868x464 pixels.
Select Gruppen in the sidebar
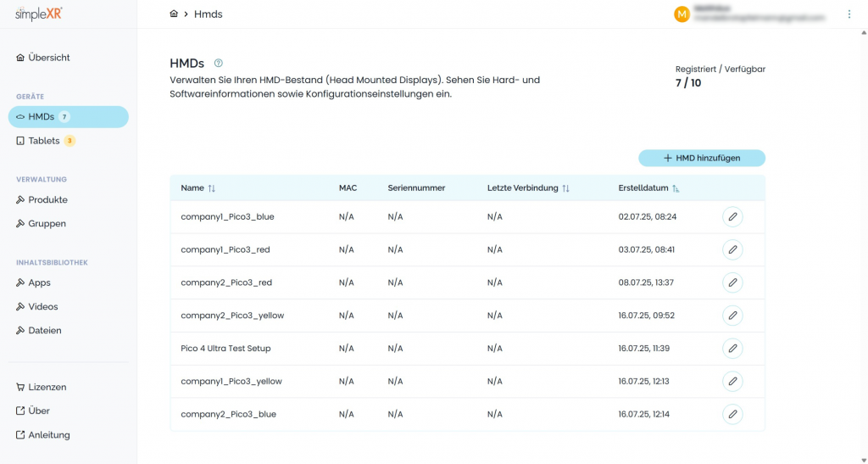47,224
